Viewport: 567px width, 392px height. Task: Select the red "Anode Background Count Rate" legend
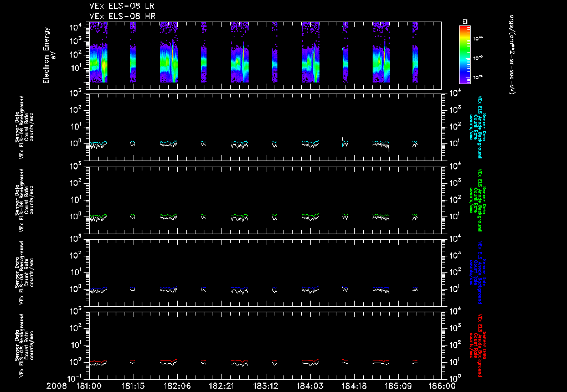[478, 345]
